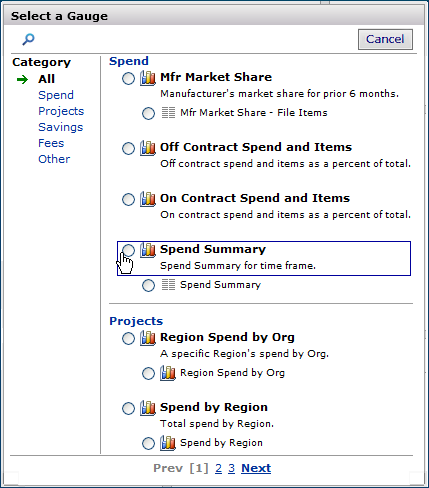The image size is (429, 488).
Task: Select the Off Contract Spend and Items radio button
Action: click(x=128, y=149)
